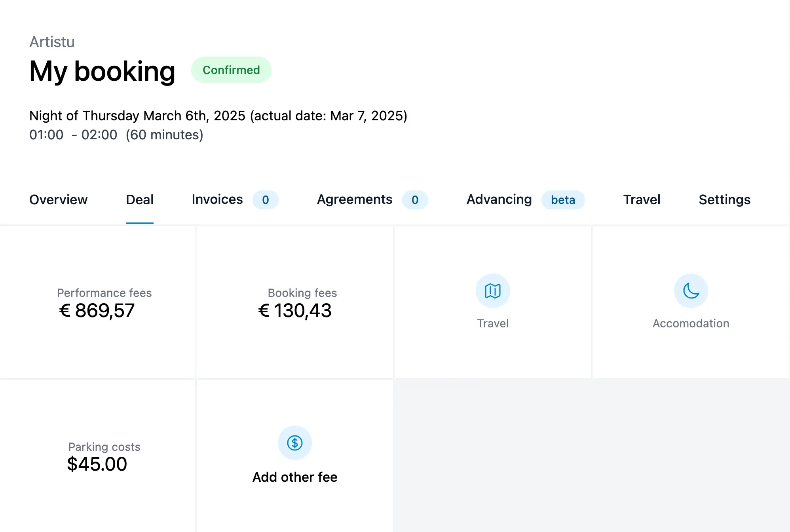Click Add other fee
Screen dimensions: 790x532
coord(294,477)
